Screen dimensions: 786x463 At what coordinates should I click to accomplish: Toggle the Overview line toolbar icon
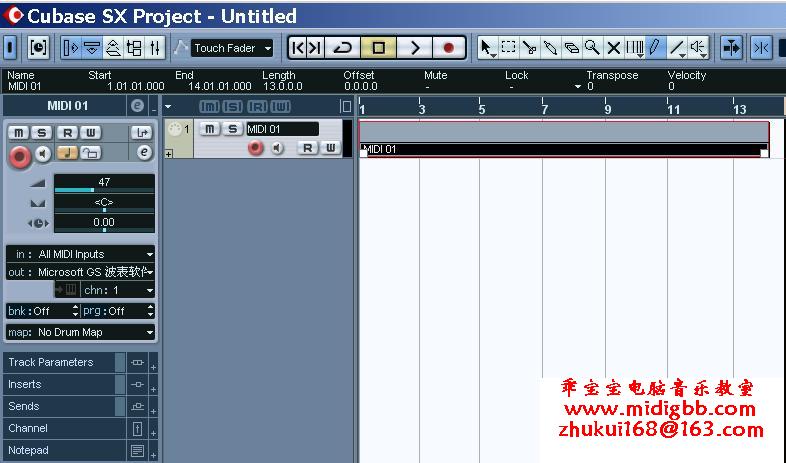(x=113, y=48)
